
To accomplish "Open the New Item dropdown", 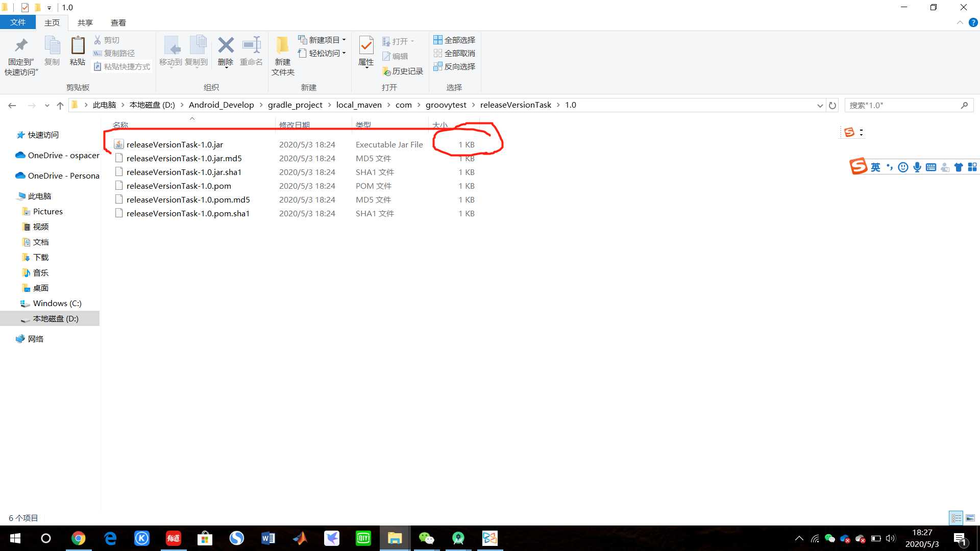I will (x=322, y=40).
